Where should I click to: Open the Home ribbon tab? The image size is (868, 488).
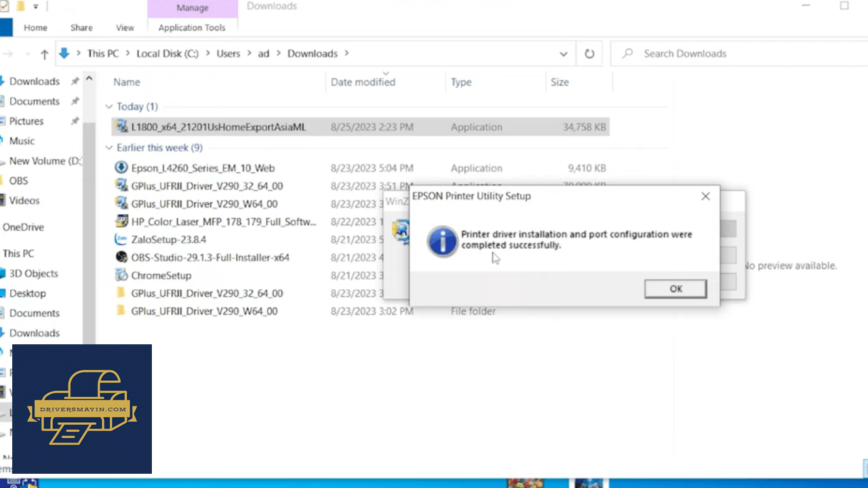click(35, 28)
